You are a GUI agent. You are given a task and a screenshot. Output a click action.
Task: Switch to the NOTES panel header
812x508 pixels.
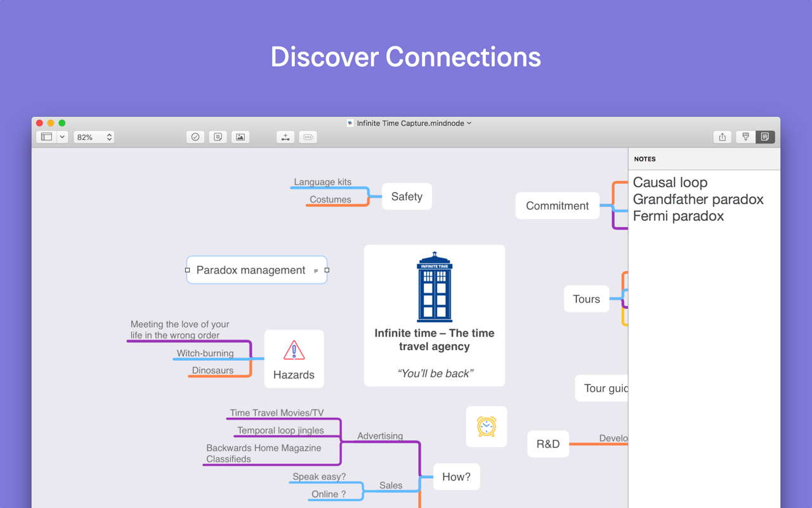645,159
